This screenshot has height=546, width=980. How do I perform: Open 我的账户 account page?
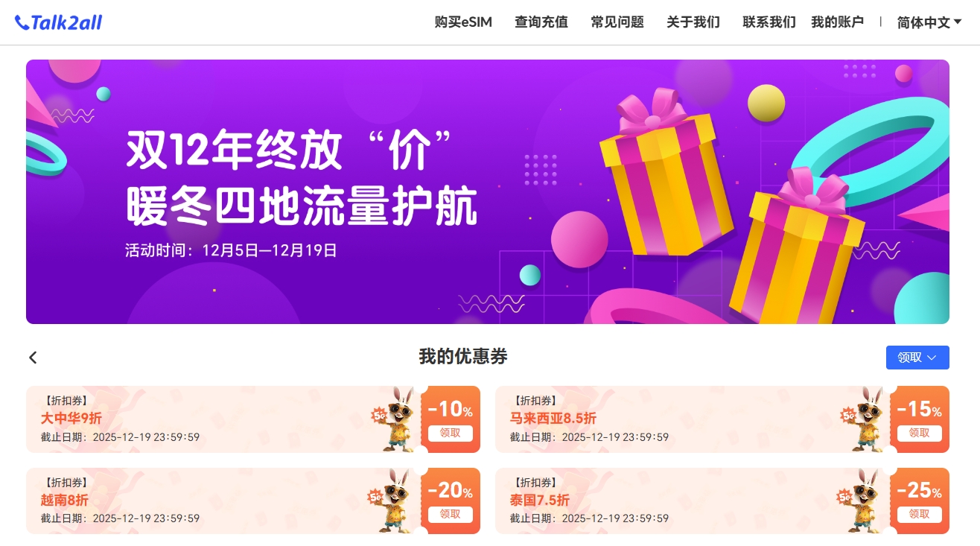tap(837, 22)
